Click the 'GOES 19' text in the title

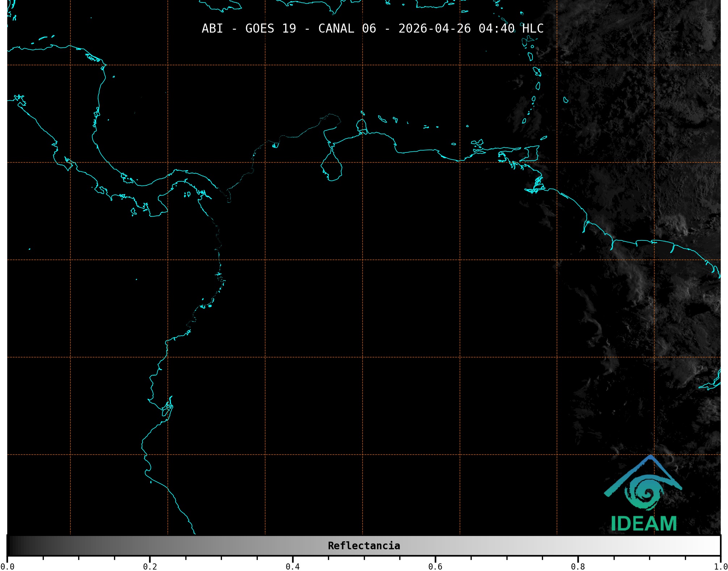[x=270, y=29]
